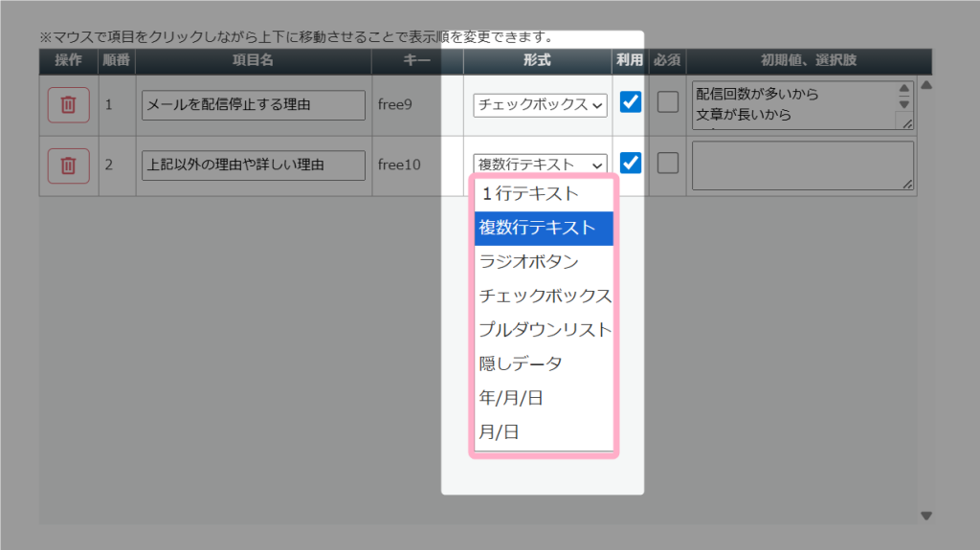Click the table scroll-up arrow at right edge
The height and width of the screenshot is (550, 980).
point(926,85)
